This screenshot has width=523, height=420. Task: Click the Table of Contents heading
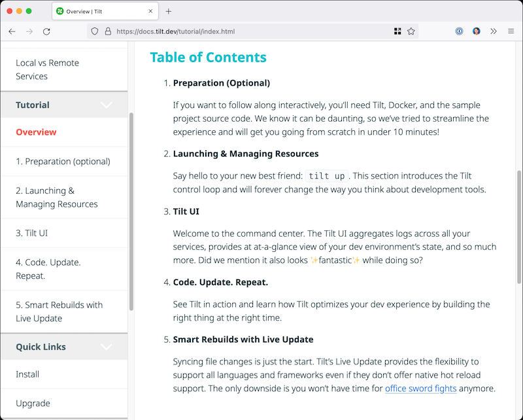[208, 58]
